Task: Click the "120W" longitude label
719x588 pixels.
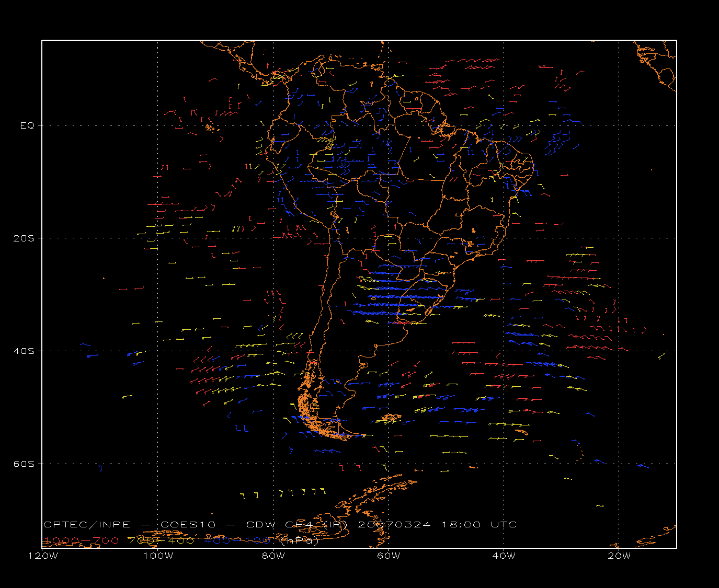Action: [x=43, y=556]
